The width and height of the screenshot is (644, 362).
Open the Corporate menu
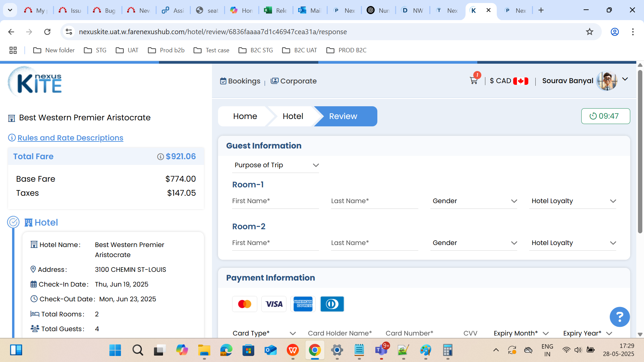tap(293, 81)
